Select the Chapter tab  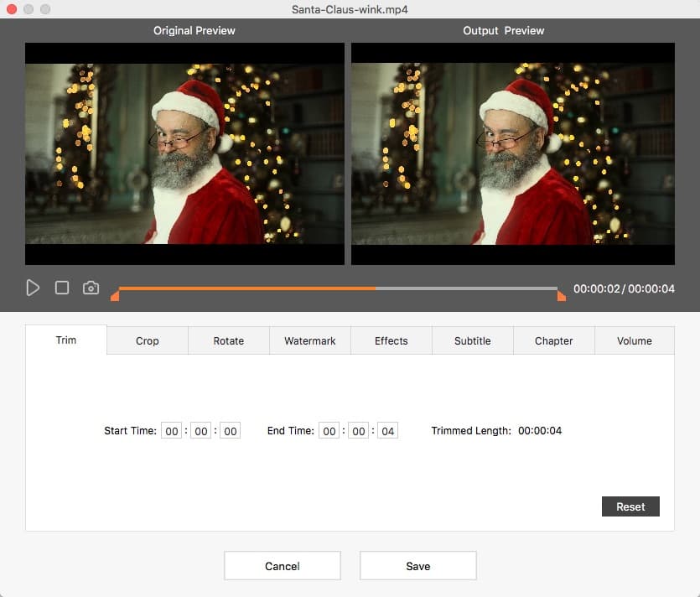[x=553, y=340]
